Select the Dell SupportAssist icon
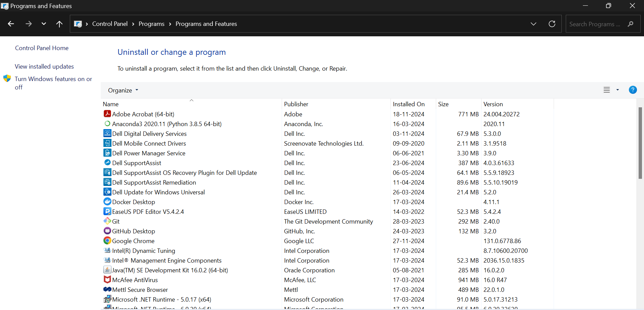The width and height of the screenshot is (644, 310). [x=107, y=163]
